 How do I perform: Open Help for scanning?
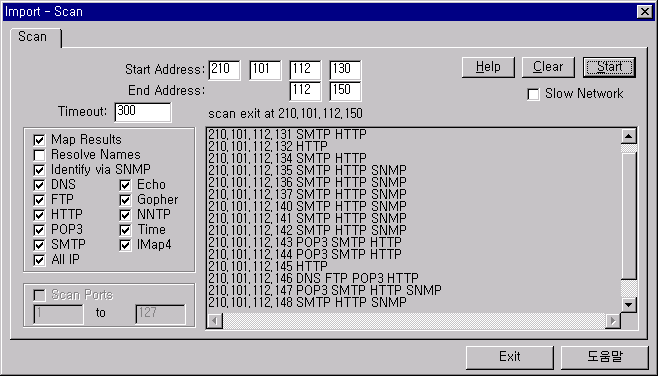coord(488,67)
